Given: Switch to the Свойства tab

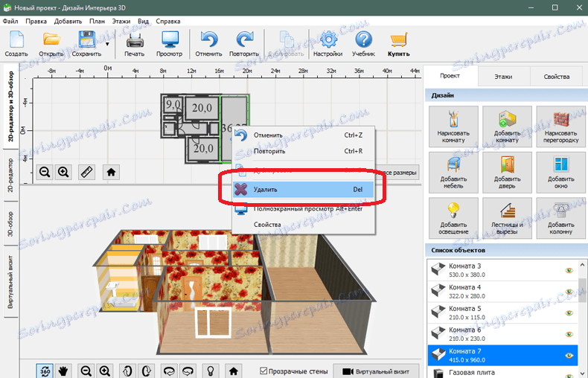Looking at the screenshot, I should [x=557, y=77].
